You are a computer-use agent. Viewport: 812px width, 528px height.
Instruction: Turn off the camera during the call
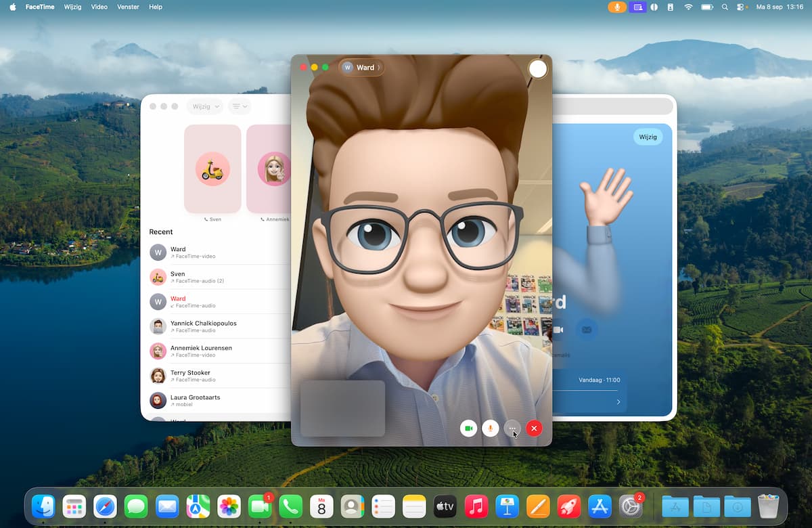pyautogui.click(x=469, y=428)
